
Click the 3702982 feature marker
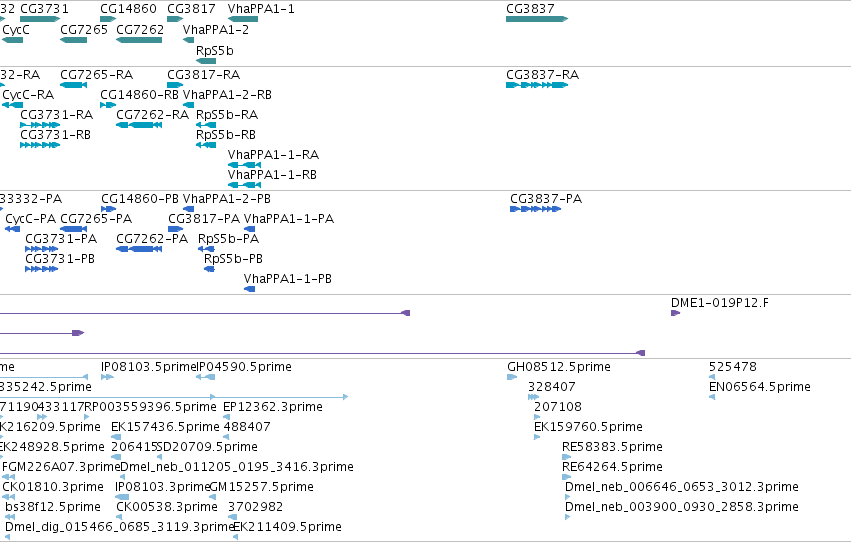pos(231,518)
